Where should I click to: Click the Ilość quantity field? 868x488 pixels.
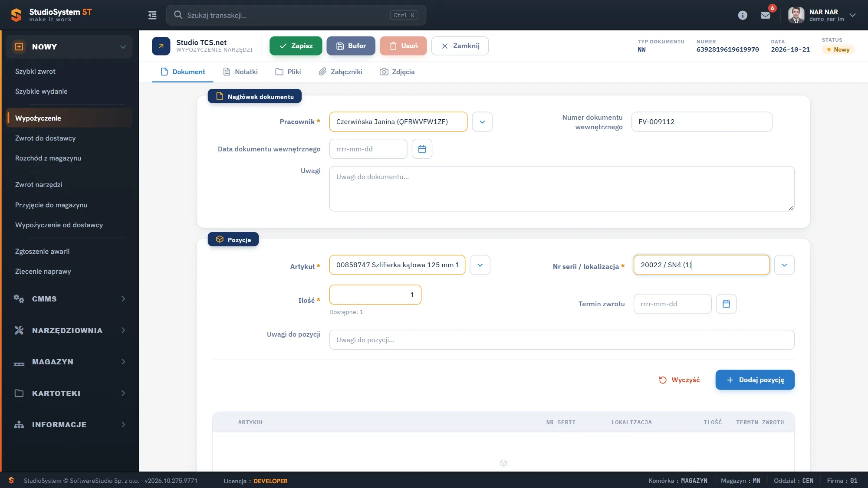(x=375, y=295)
